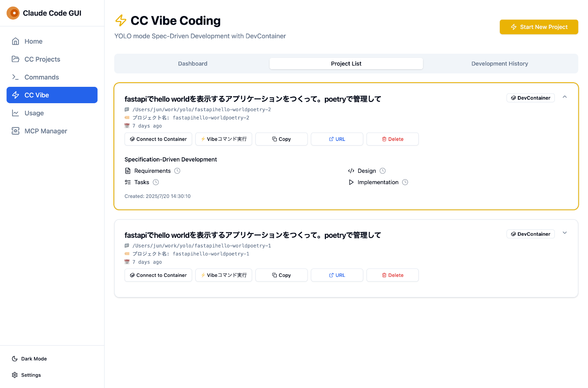The image size is (588, 388).
Task: Click the clock status icon beside Tasks
Action: point(156,182)
